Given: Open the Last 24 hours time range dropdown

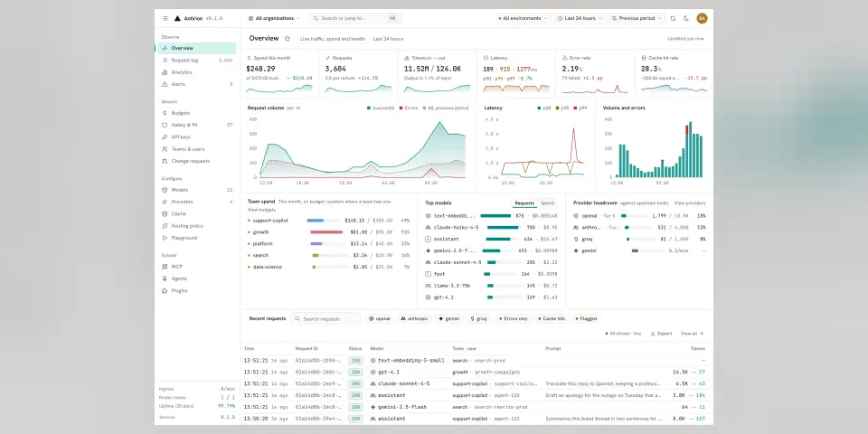Looking at the screenshot, I should tap(579, 18).
